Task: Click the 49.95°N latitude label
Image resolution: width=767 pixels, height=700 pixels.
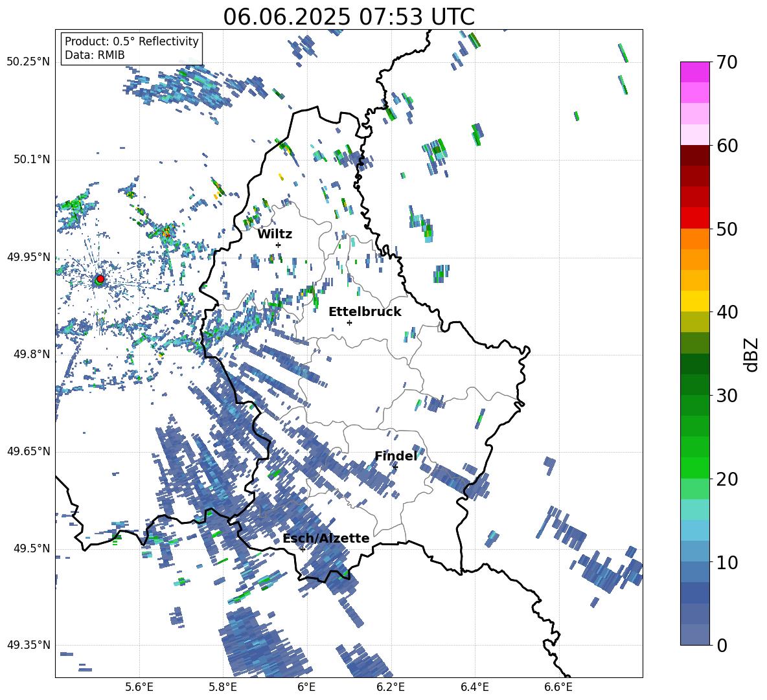Action: click(29, 257)
